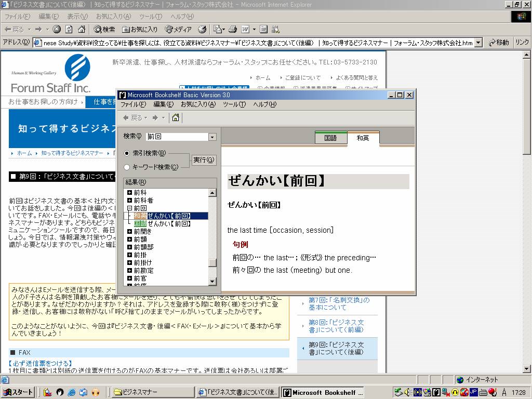Expand the 前開き tree entry

[129, 231]
